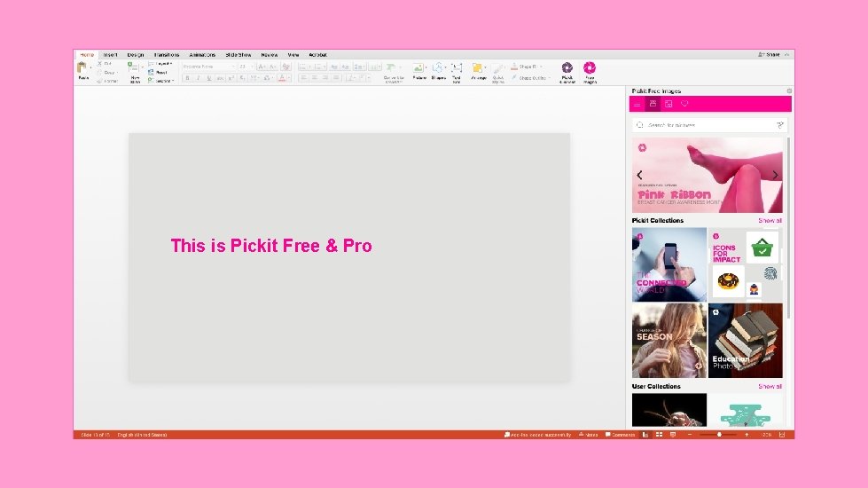Open the Review tab
This screenshot has width=868, height=488.
[x=270, y=55]
